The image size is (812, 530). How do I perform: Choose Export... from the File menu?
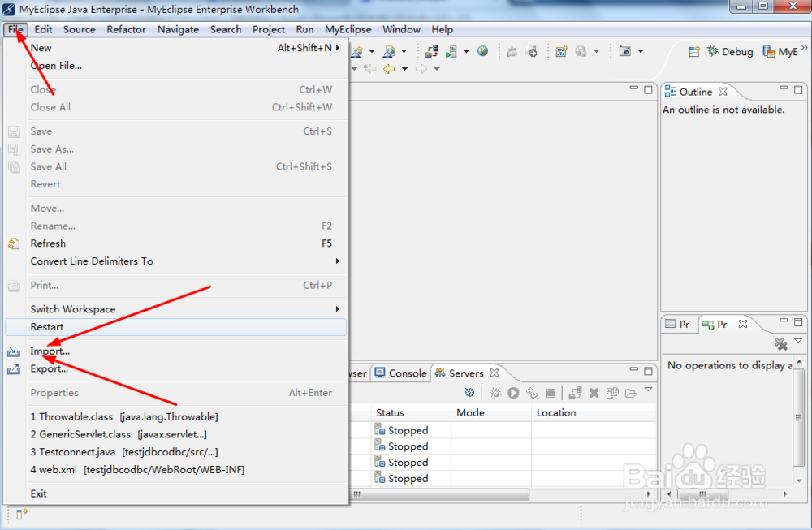175,368
